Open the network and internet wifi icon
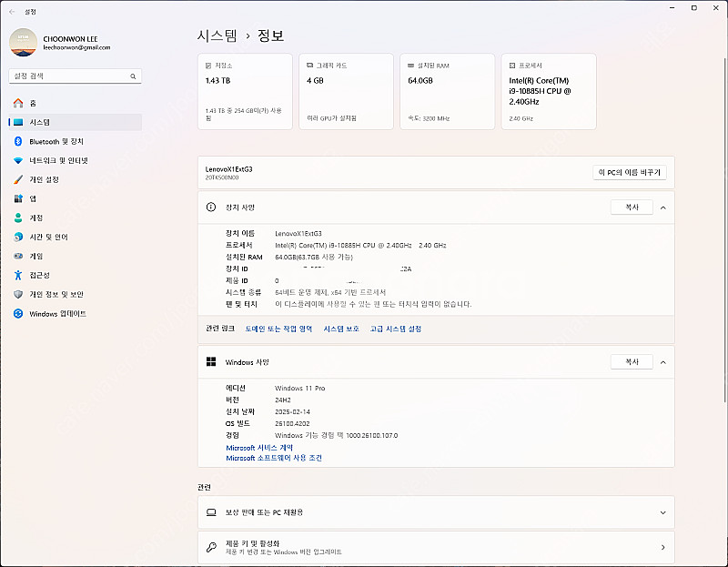728x567 pixels. pos(18,161)
